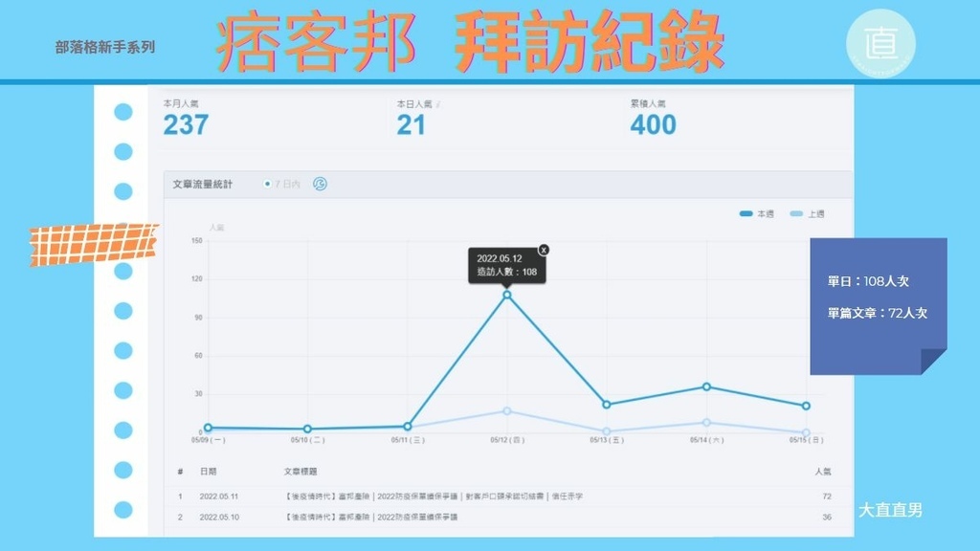Click the 2022.05.10 date cell
The width and height of the screenshot is (980, 551).
[x=219, y=518]
